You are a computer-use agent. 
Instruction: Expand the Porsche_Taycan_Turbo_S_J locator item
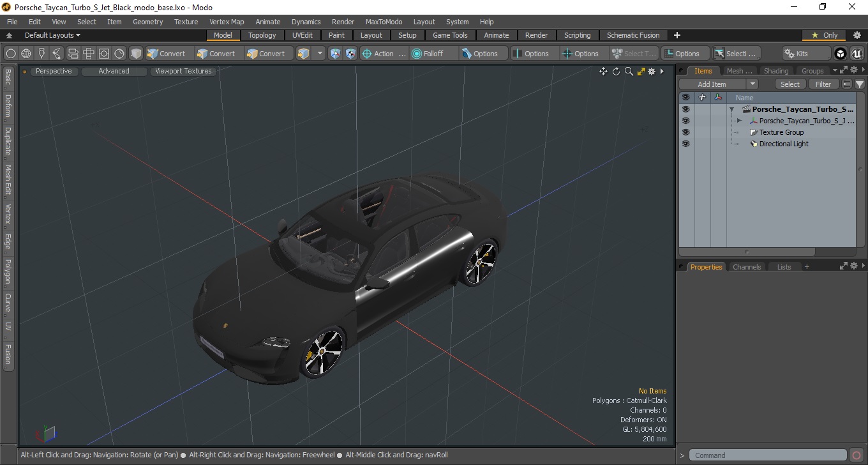click(x=739, y=121)
